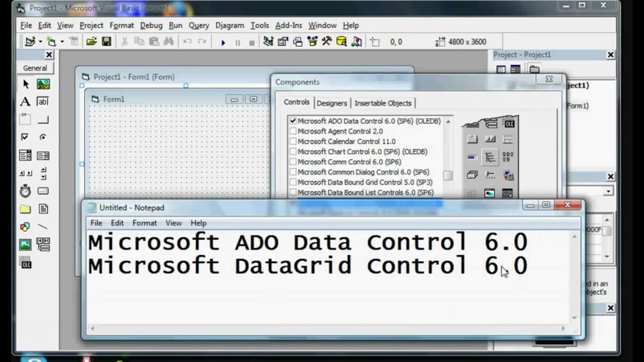
Task: Uncheck Microsoft ADO Data Control 6.0 checkbox
Action: (x=293, y=121)
